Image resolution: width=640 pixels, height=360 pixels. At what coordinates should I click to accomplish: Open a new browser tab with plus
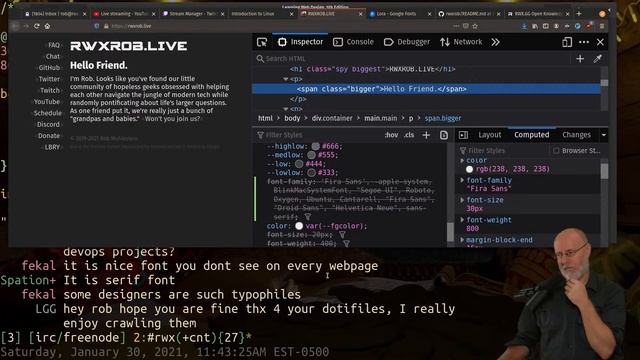point(578,13)
